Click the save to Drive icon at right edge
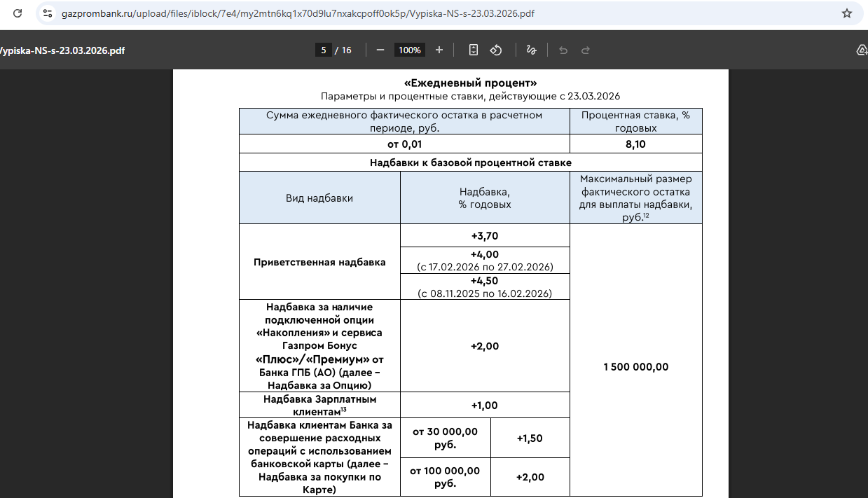The width and height of the screenshot is (868, 498). pyautogui.click(x=861, y=50)
